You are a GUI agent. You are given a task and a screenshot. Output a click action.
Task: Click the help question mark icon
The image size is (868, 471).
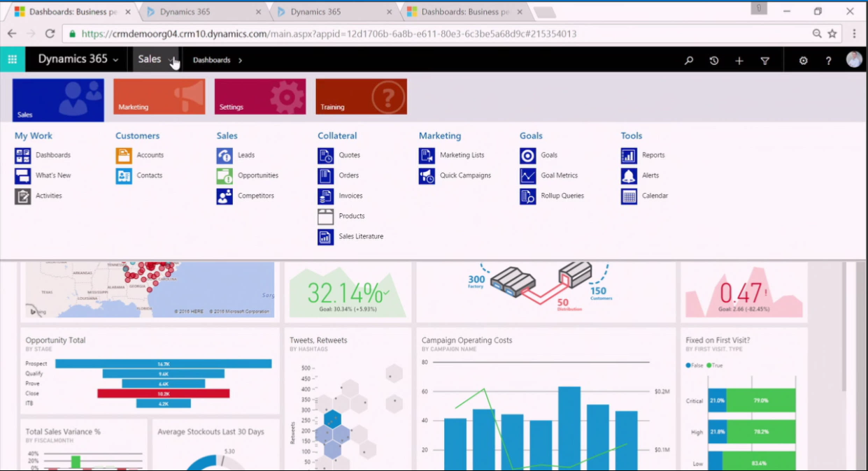(829, 61)
